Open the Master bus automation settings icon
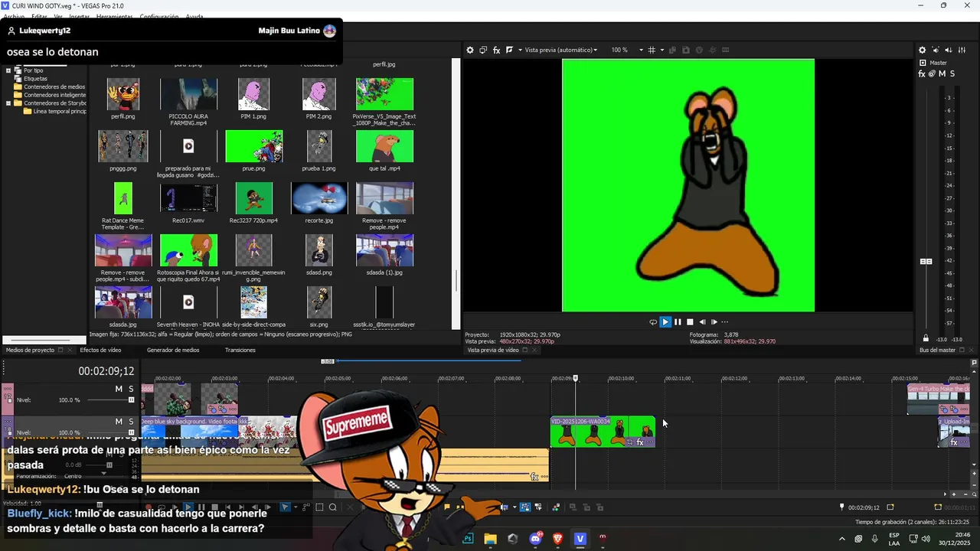The image size is (980, 551). [932, 73]
